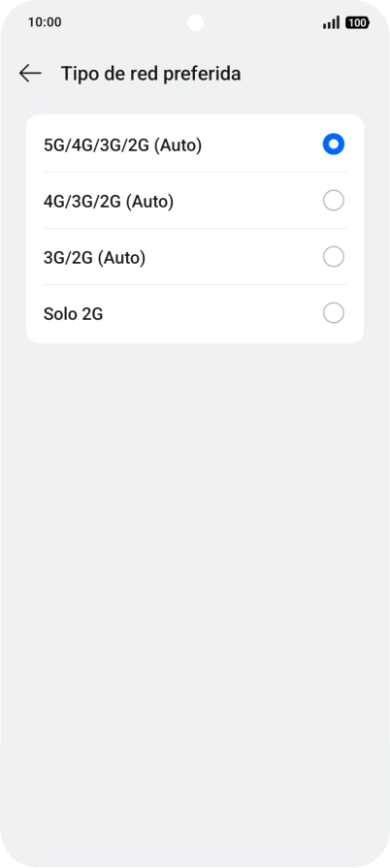The width and height of the screenshot is (390, 868).
Task: Tap the '5G/4G/3G/2G (Auto)' label text
Action: [122, 145]
